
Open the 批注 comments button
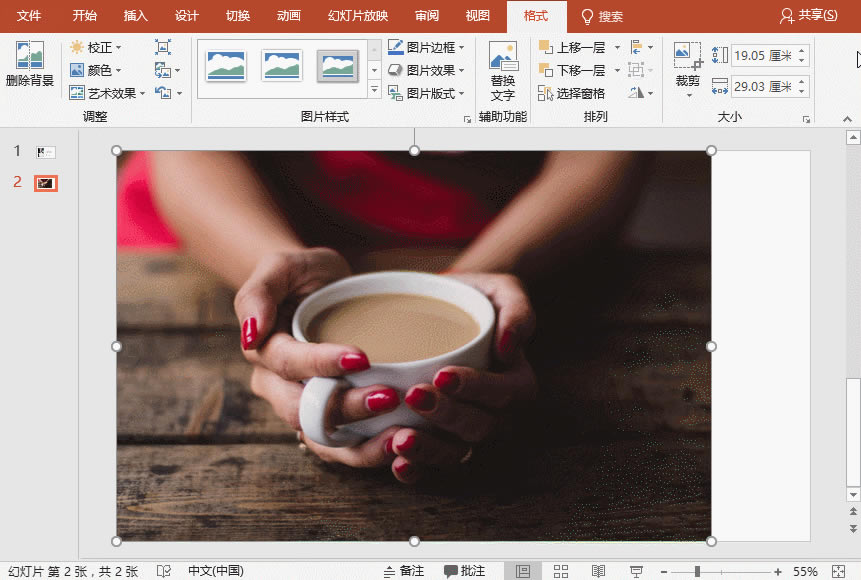coord(465,571)
